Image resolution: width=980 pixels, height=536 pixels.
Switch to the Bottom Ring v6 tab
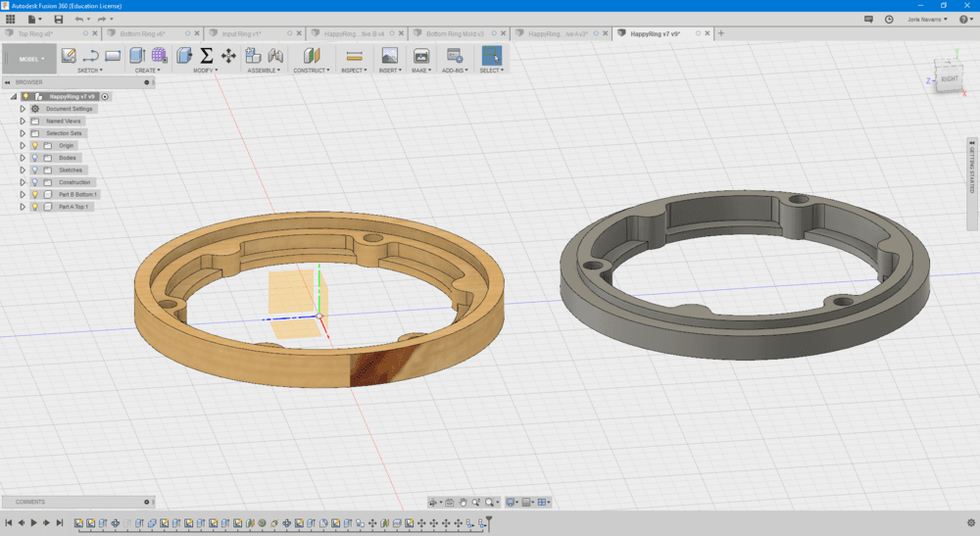click(142, 33)
